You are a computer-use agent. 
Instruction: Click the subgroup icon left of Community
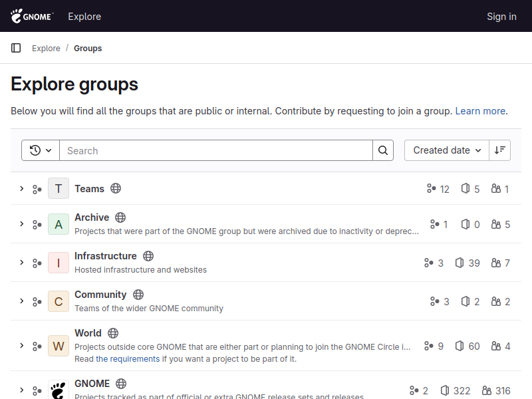37,302
